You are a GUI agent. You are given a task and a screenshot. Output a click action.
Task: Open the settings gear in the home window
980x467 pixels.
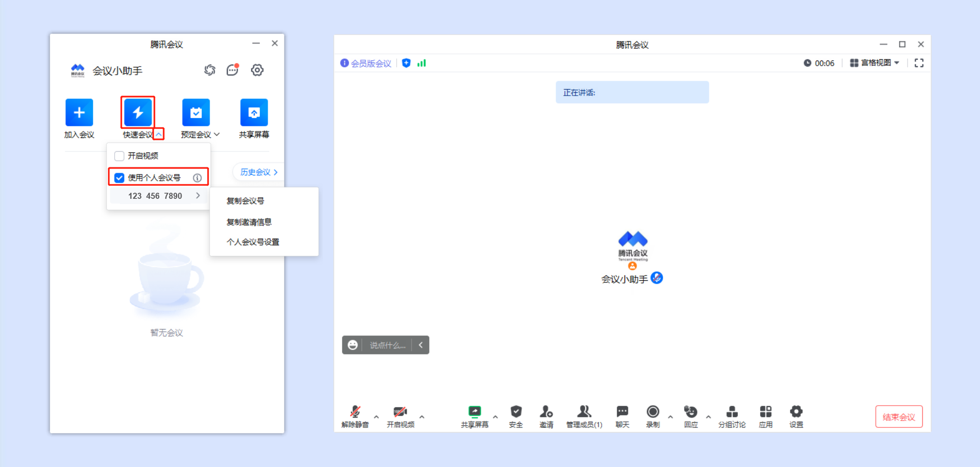(257, 70)
